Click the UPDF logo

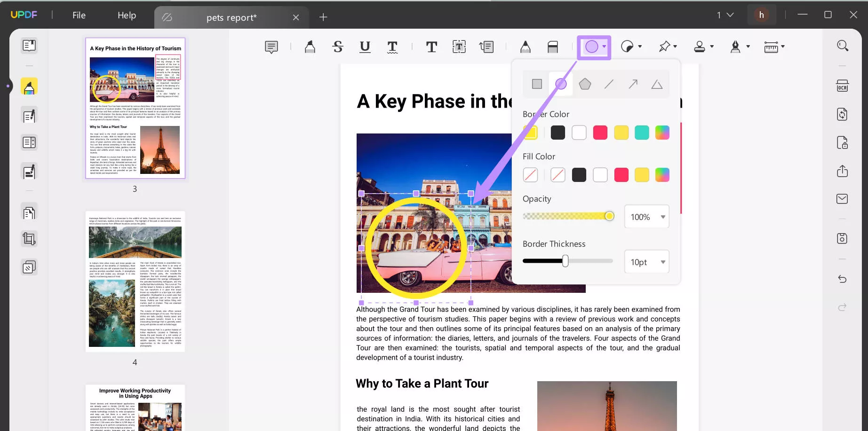[x=24, y=15]
